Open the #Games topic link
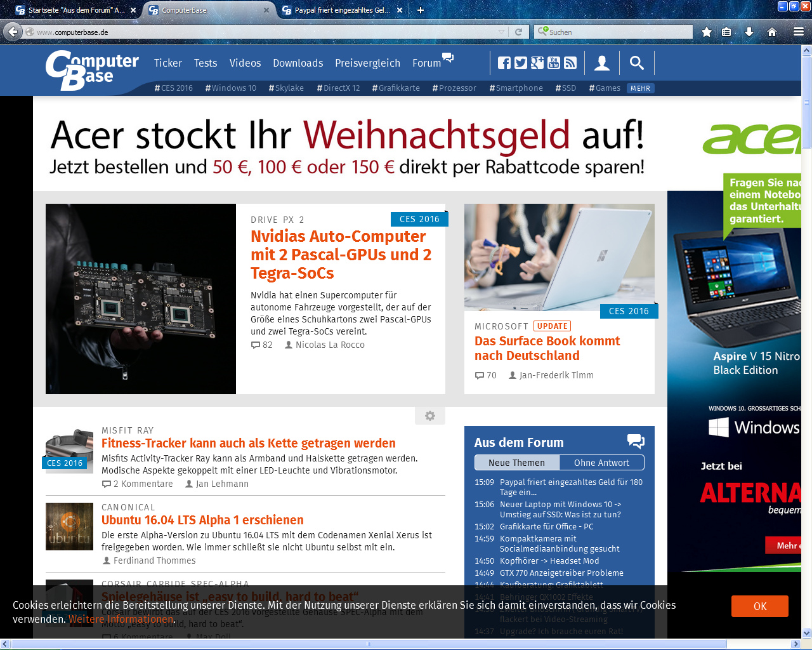812x650 pixels. pos(605,88)
